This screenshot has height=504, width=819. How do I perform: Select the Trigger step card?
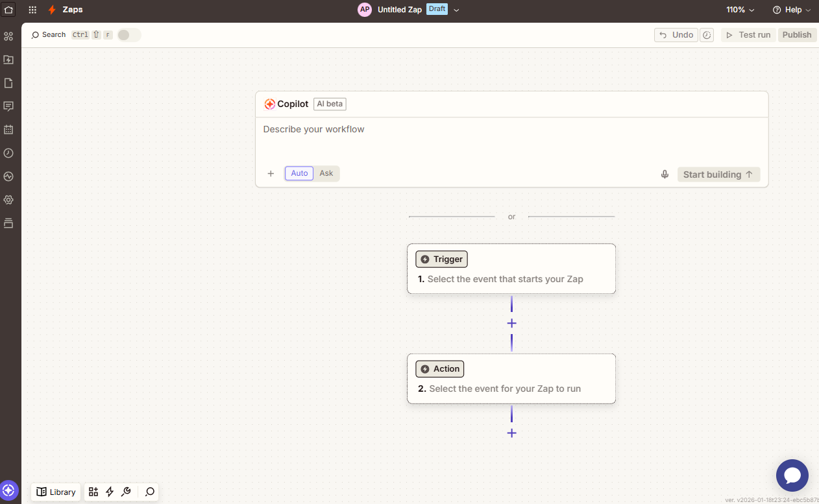511,269
